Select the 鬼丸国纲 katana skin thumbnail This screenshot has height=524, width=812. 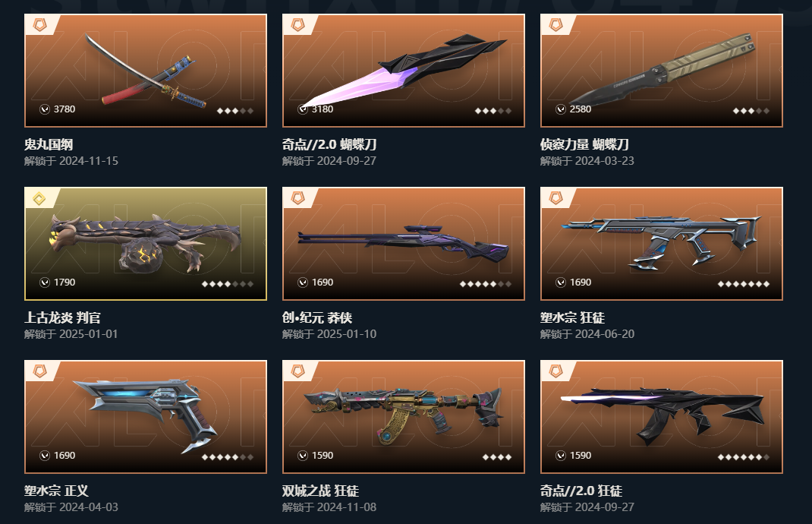coord(146,71)
